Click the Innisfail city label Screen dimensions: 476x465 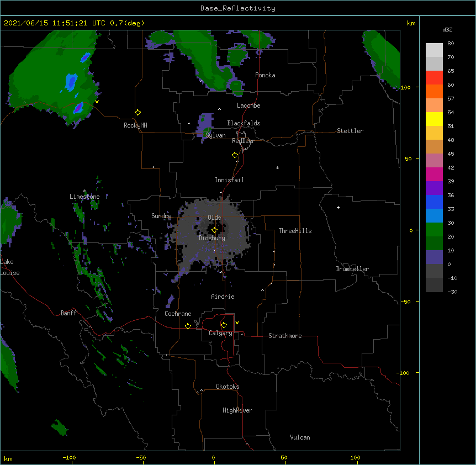point(229,180)
